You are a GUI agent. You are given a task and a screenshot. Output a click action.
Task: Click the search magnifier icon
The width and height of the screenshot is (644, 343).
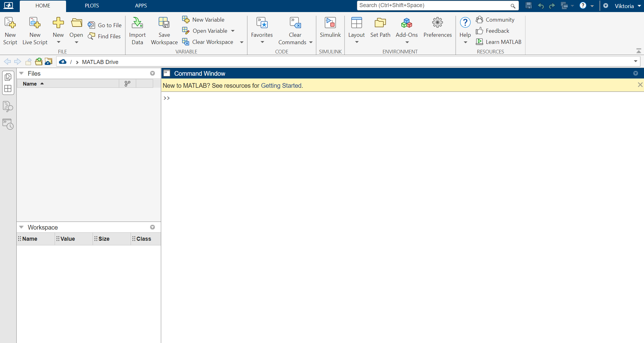point(513,6)
